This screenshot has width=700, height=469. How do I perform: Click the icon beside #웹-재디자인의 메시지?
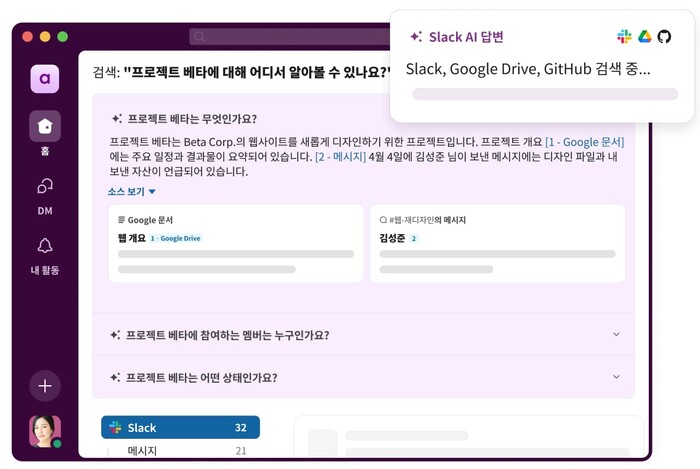(x=383, y=220)
